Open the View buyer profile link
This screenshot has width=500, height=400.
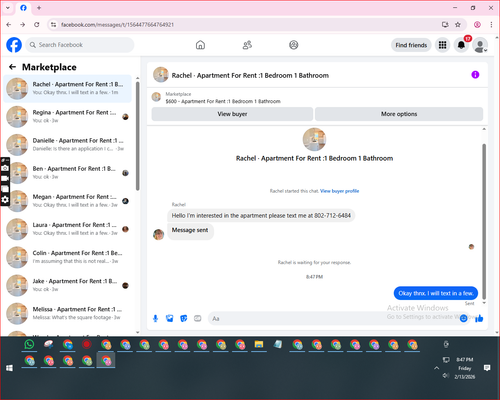pyautogui.click(x=339, y=191)
